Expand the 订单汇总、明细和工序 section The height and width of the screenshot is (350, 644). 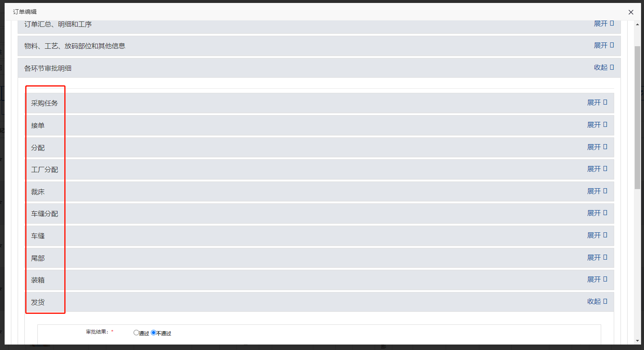coord(603,24)
